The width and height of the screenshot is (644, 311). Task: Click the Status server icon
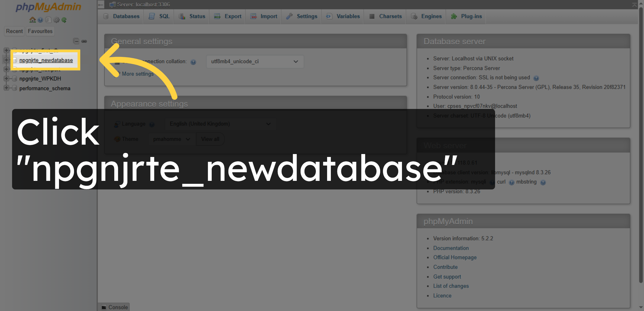tap(182, 16)
